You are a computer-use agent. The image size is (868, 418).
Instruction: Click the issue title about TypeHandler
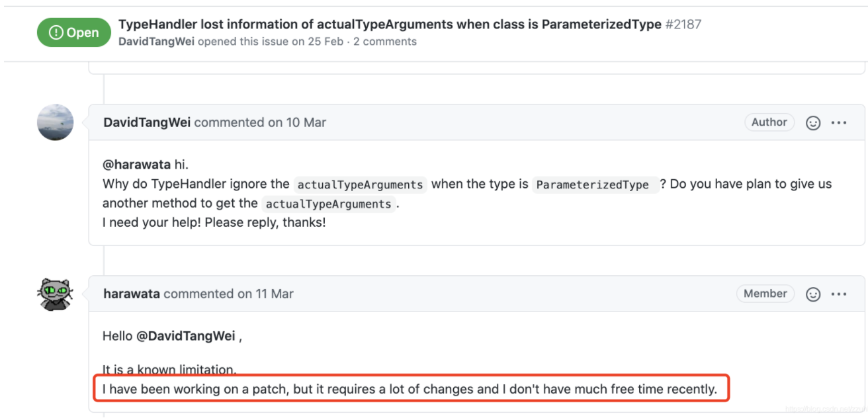pyautogui.click(x=390, y=24)
